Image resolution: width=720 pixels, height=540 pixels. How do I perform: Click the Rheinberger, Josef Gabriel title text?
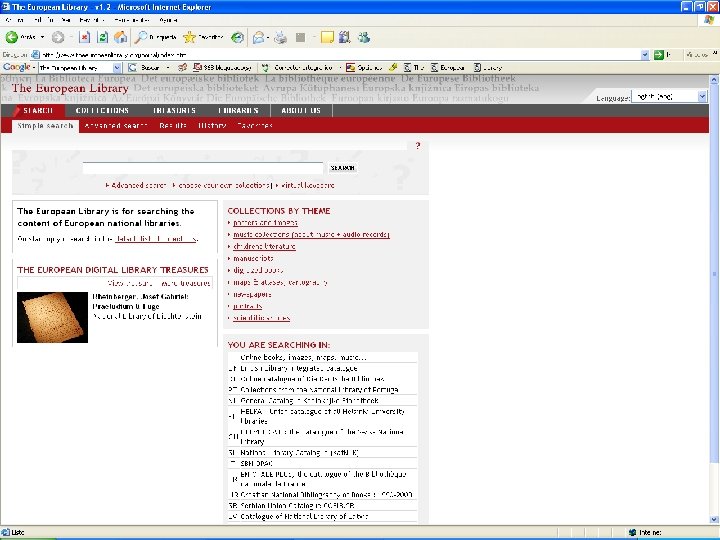pyautogui.click(x=140, y=297)
